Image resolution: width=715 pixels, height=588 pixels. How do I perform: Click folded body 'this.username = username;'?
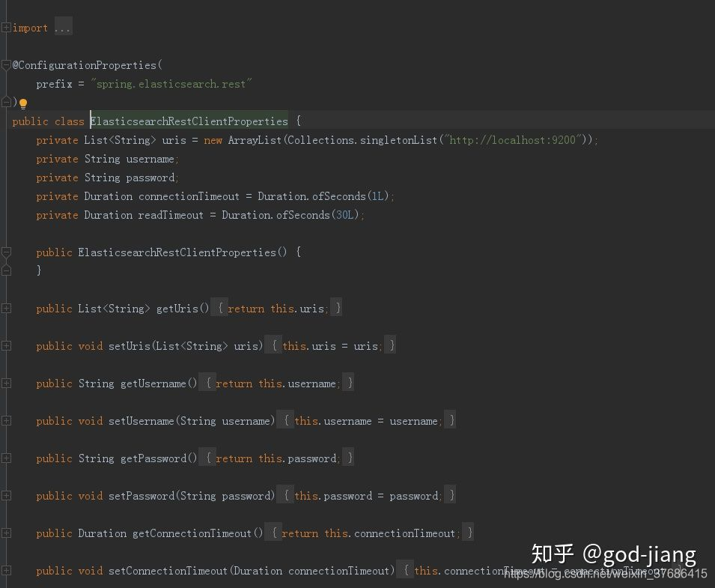pyautogui.click(x=367, y=421)
